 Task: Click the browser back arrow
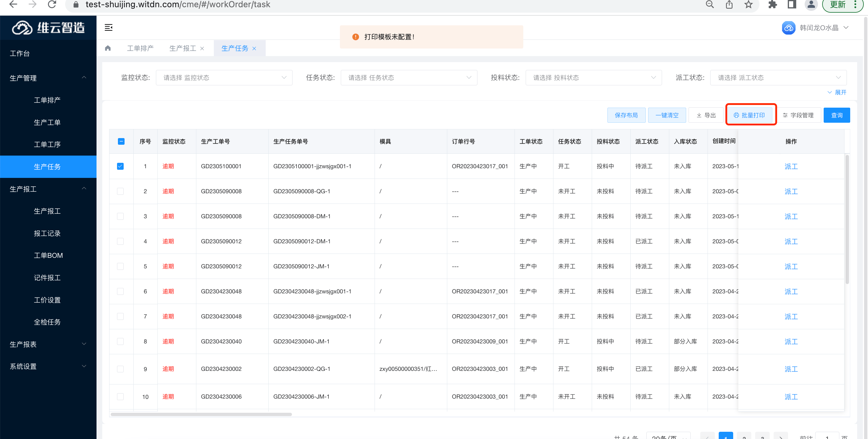click(x=13, y=5)
